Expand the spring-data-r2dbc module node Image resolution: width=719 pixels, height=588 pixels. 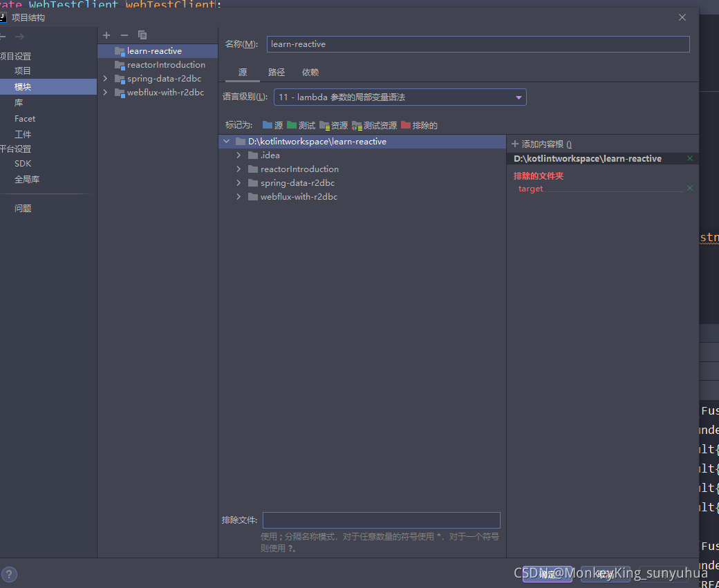pos(105,78)
